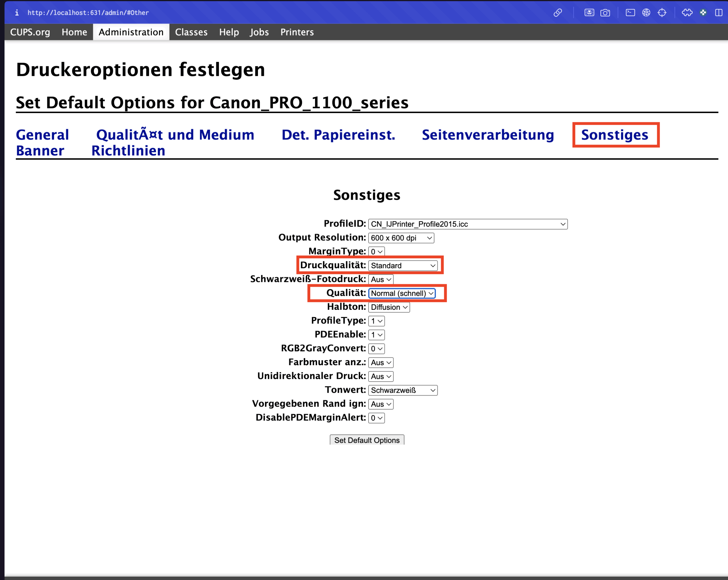Click the flower image capture icon
728x580 pixels.
click(x=589, y=13)
